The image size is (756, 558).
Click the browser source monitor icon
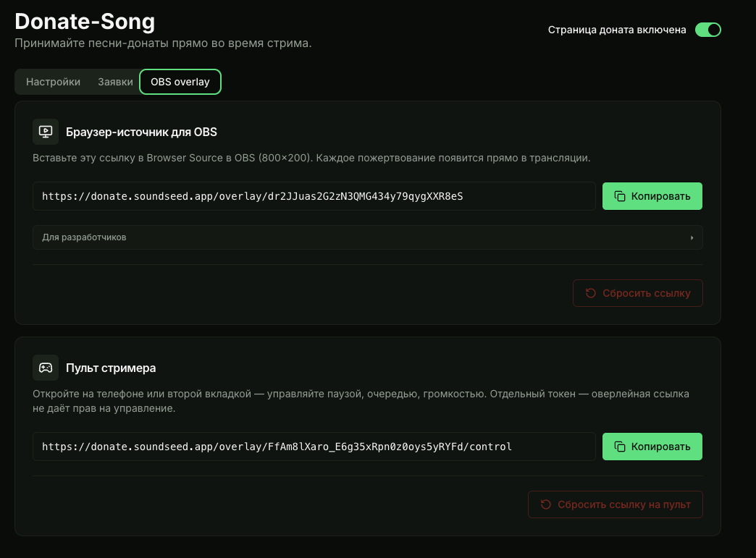click(46, 132)
